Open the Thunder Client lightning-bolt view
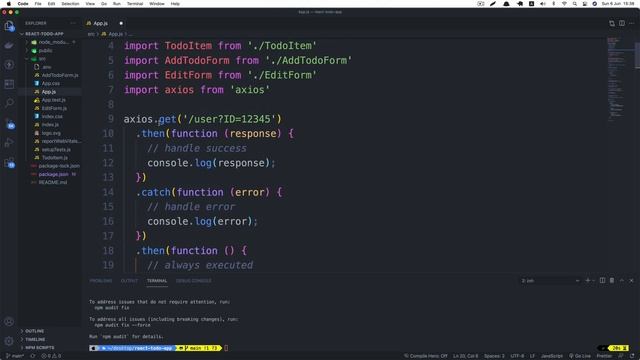This screenshot has width=640, height=360. [x=9, y=64]
